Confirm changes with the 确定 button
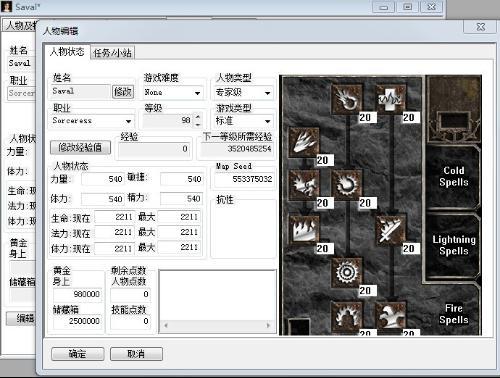 78,354
